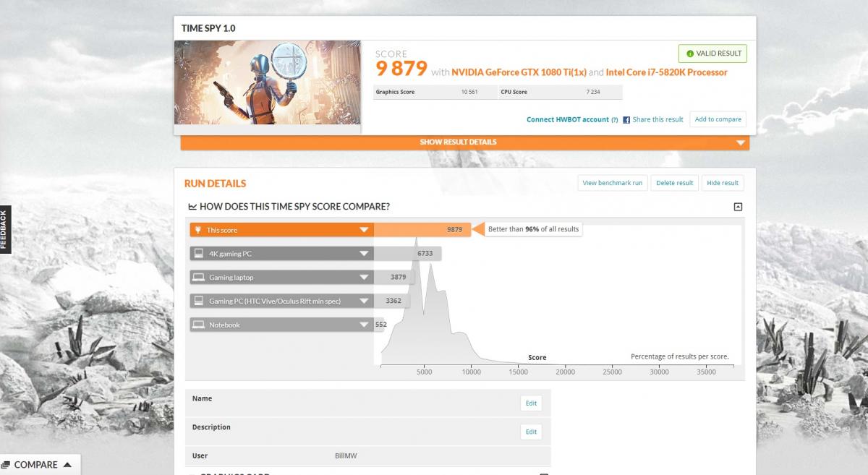Image resolution: width=868 pixels, height=475 pixels.
Task: Open Connect HWBOT account link
Action: (x=567, y=119)
